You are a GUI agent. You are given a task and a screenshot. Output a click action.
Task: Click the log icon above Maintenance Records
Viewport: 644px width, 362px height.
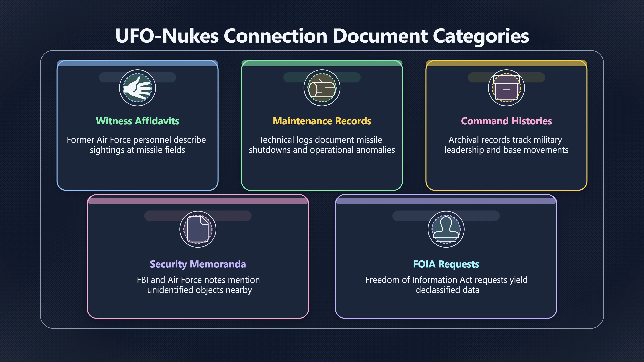coord(322,88)
